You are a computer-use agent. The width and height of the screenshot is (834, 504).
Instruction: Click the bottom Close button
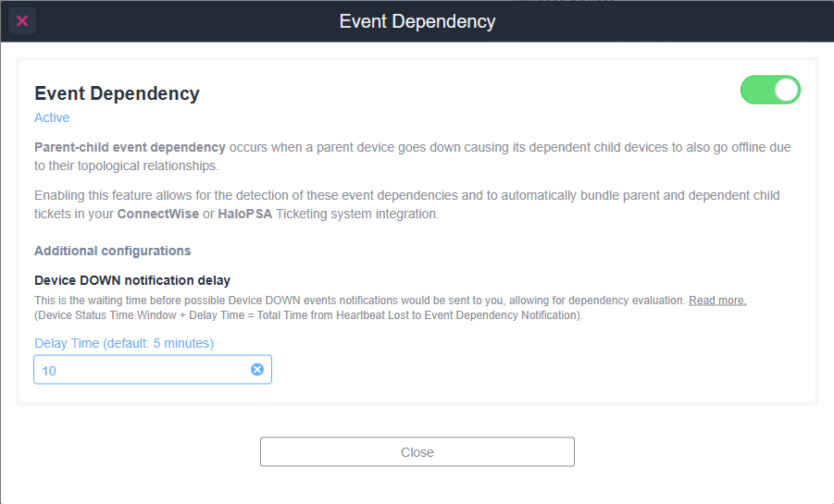click(x=417, y=452)
